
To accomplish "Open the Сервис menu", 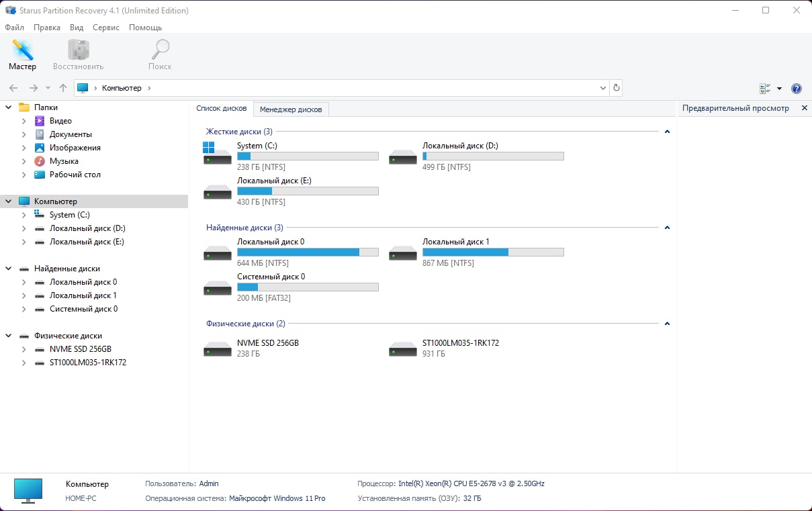I will click(x=106, y=28).
